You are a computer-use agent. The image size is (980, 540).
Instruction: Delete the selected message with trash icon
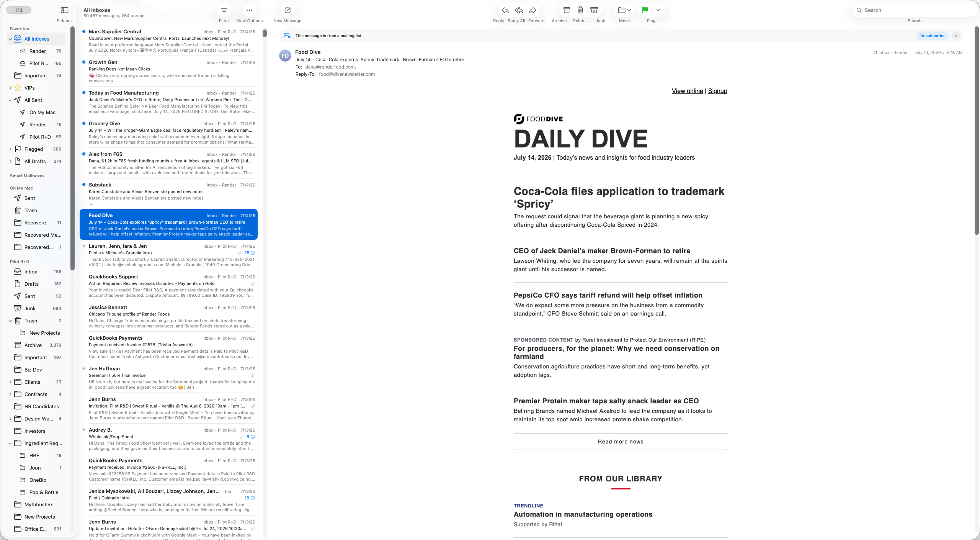click(580, 10)
